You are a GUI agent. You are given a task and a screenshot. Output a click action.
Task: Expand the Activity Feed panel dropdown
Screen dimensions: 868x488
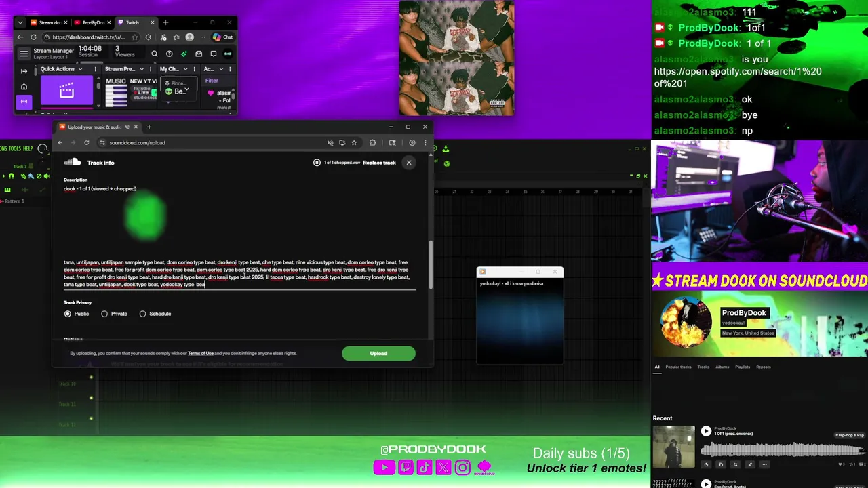220,69
